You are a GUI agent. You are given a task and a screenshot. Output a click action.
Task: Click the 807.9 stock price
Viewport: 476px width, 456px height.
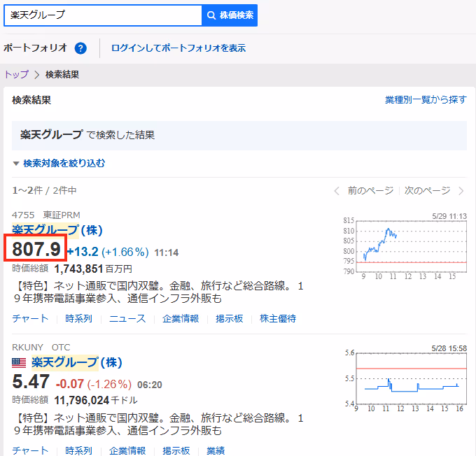click(x=36, y=249)
